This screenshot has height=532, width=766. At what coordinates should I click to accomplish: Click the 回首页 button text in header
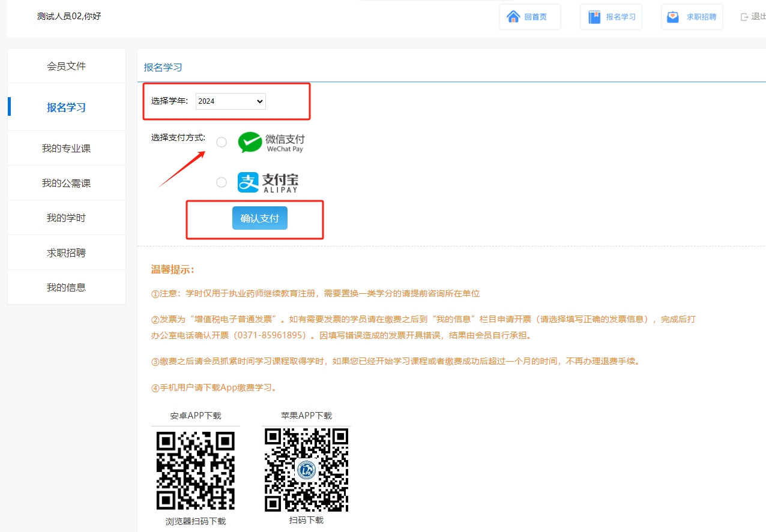pyautogui.click(x=535, y=17)
